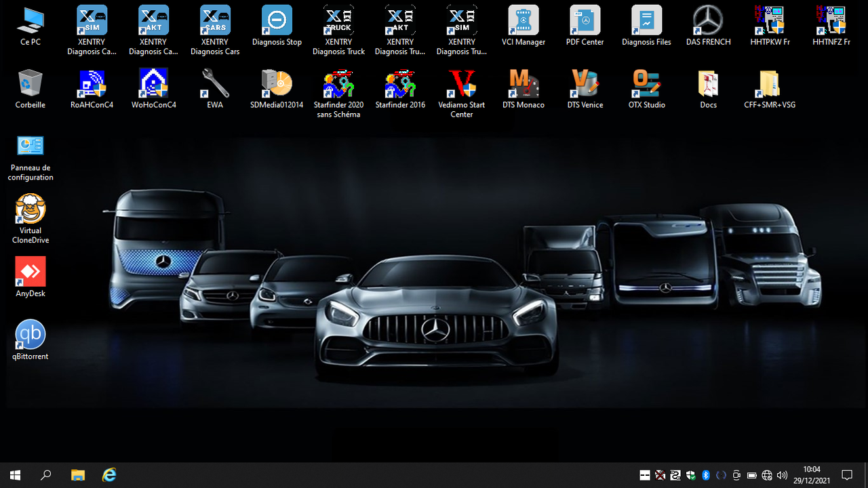The image size is (868, 488).
Task: Open OTX Studio shortcut
Action: pyautogui.click(x=647, y=89)
